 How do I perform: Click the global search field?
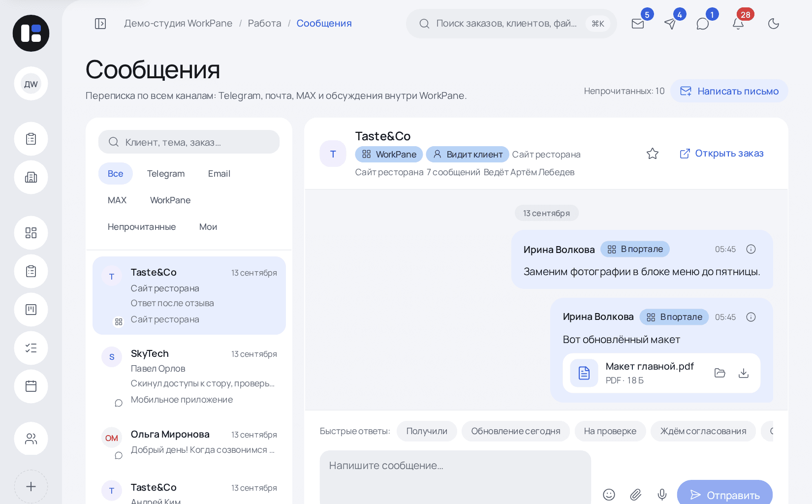[511, 24]
